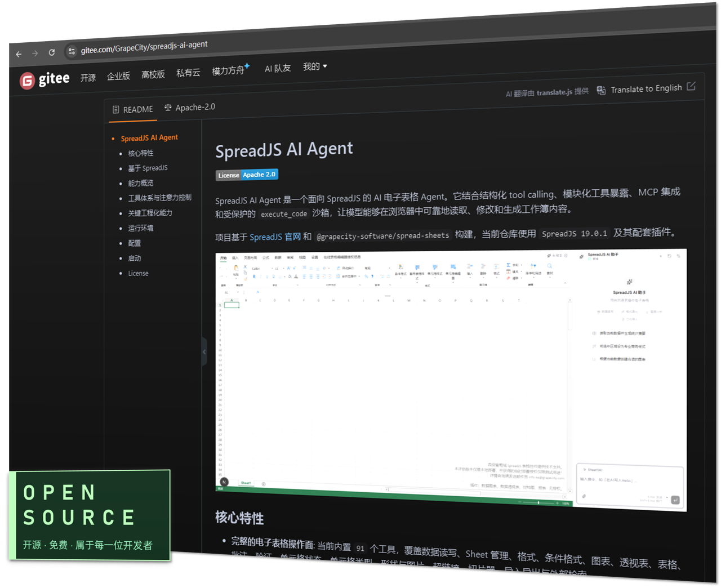
Task: Open the SpreadJS designer screenshot image
Action: [x=451, y=380]
